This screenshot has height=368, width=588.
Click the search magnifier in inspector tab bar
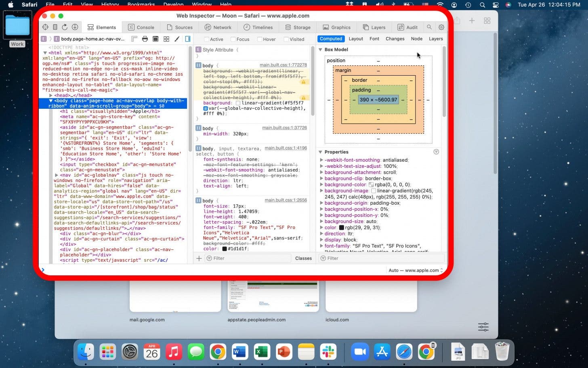point(429,27)
